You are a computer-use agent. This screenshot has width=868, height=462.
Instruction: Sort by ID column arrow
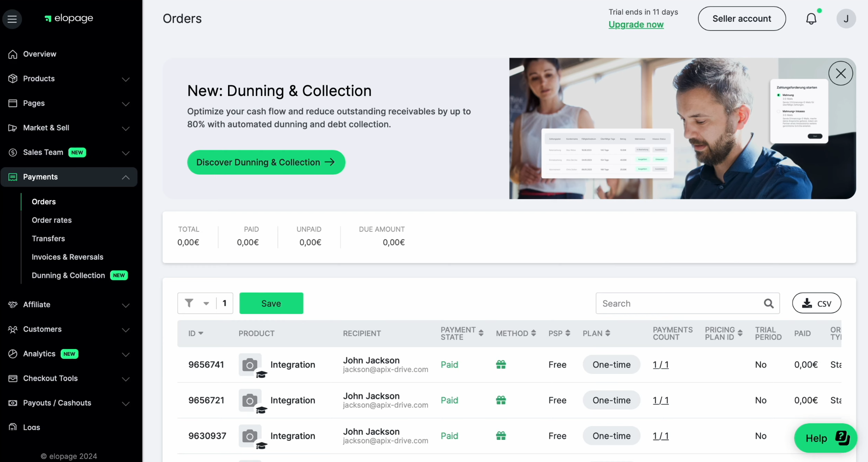pos(201,333)
